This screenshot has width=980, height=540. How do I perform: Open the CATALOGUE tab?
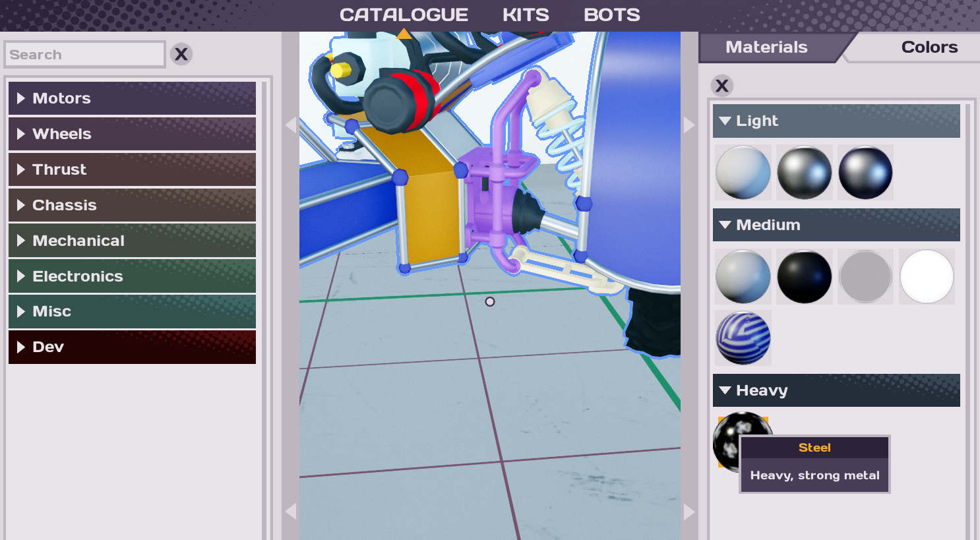(404, 15)
